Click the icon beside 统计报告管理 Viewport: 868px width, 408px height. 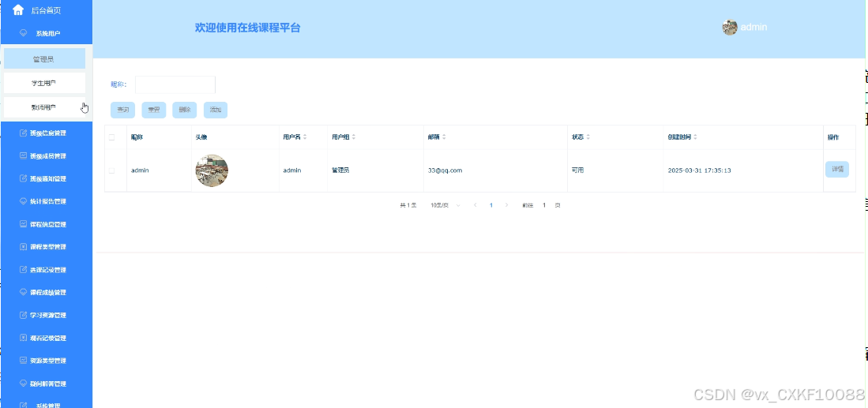23,201
